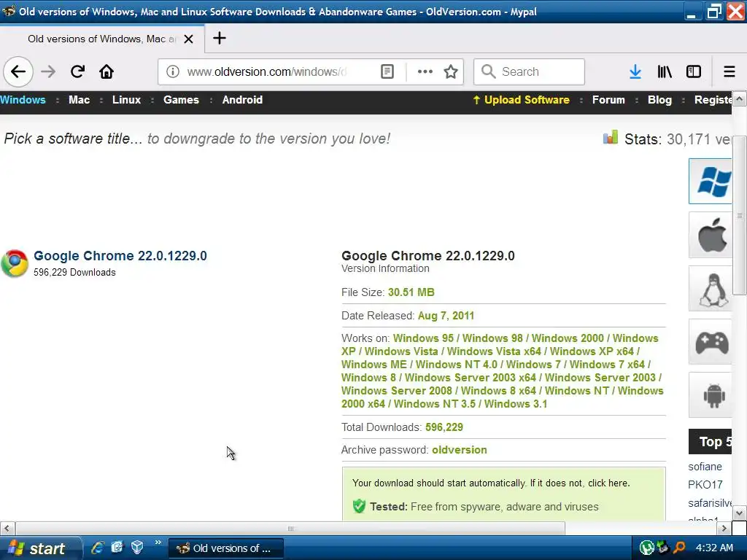This screenshot has height=560, width=747.
Task: Click the Old versions of Windows tab
Action: coord(102,39)
